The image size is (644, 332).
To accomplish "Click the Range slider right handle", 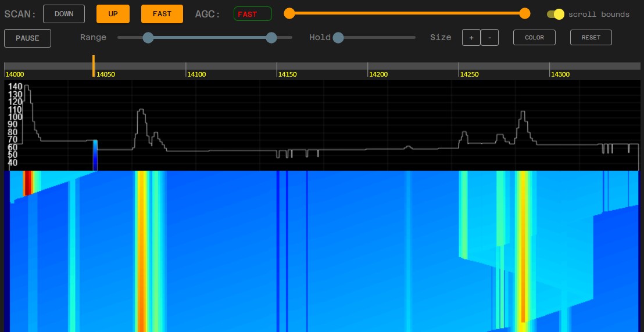I will tap(271, 38).
